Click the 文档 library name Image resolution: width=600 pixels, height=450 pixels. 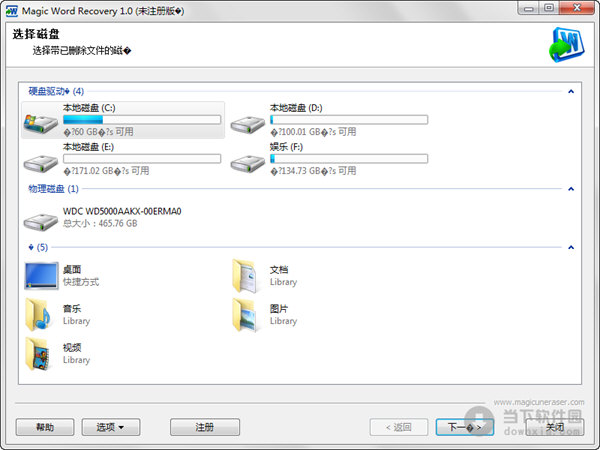tap(279, 270)
